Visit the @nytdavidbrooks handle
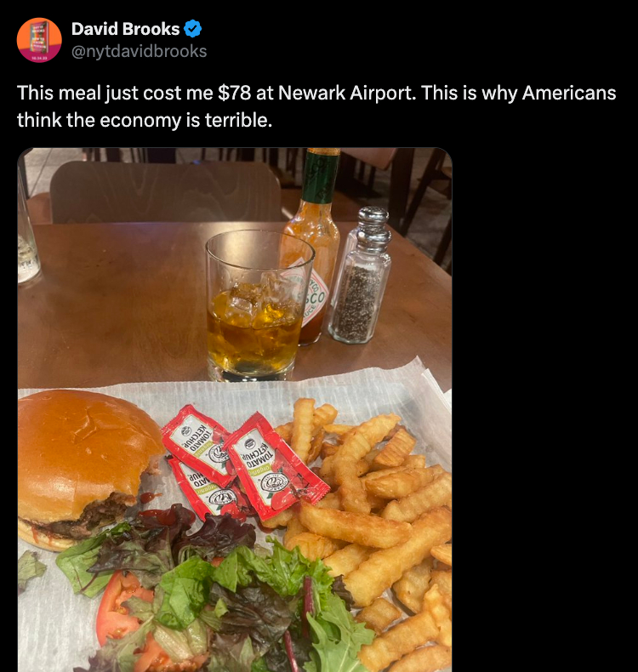The image size is (638, 672). click(139, 51)
